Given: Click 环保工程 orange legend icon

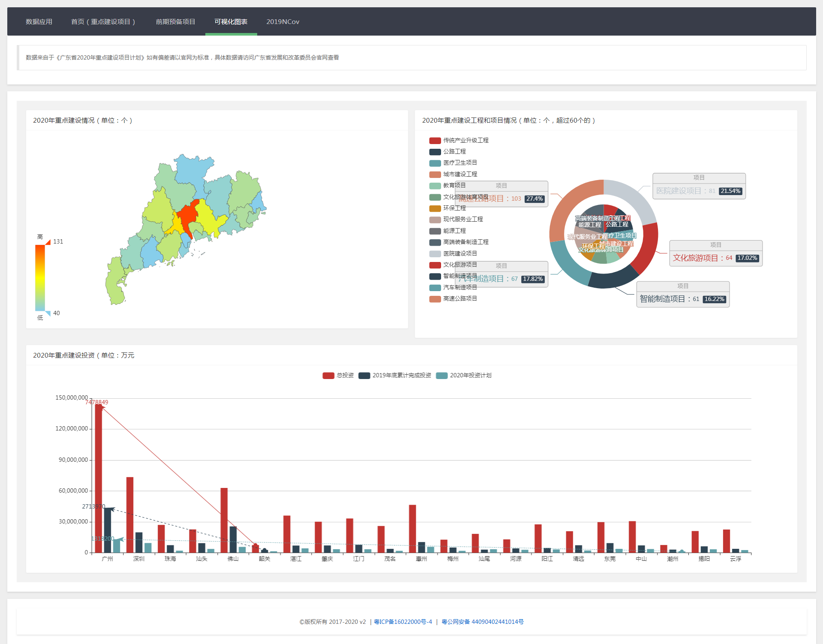Looking at the screenshot, I should pos(435,208).
